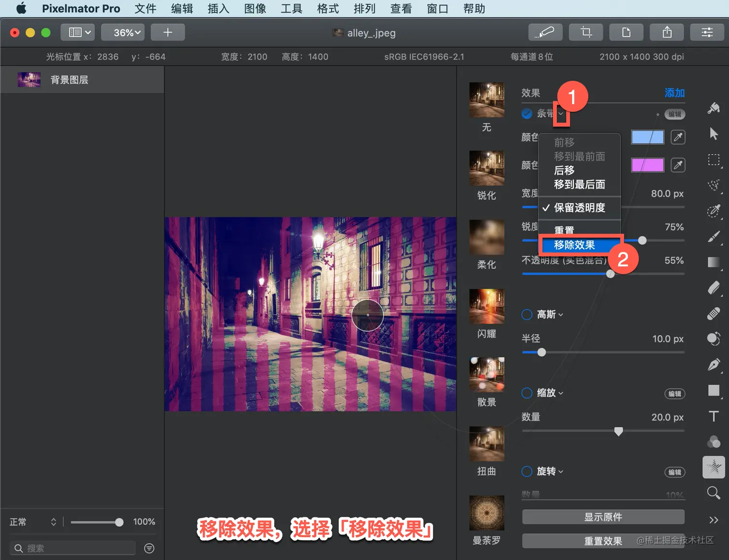Click 编辑 button for 旋转 effect
Image resolution: width=729 pixels, height=560 pixels.
point(675,472)
